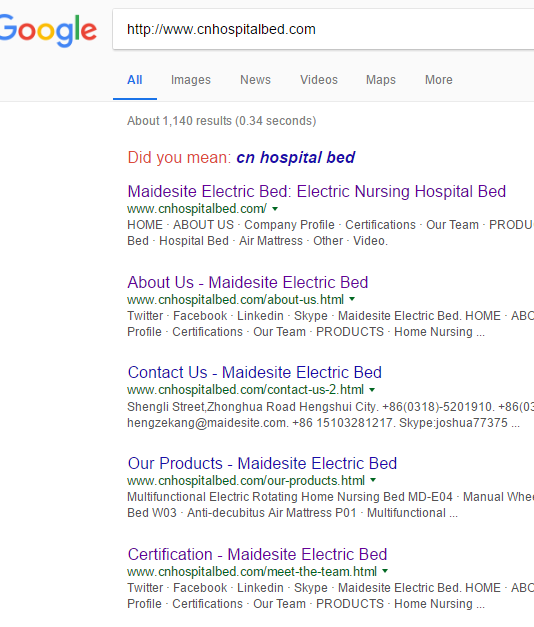Click the www.cnhospitalbed.com/about-us.html green URL
Viewport: 534px width, 627px height.
[236, 300]
